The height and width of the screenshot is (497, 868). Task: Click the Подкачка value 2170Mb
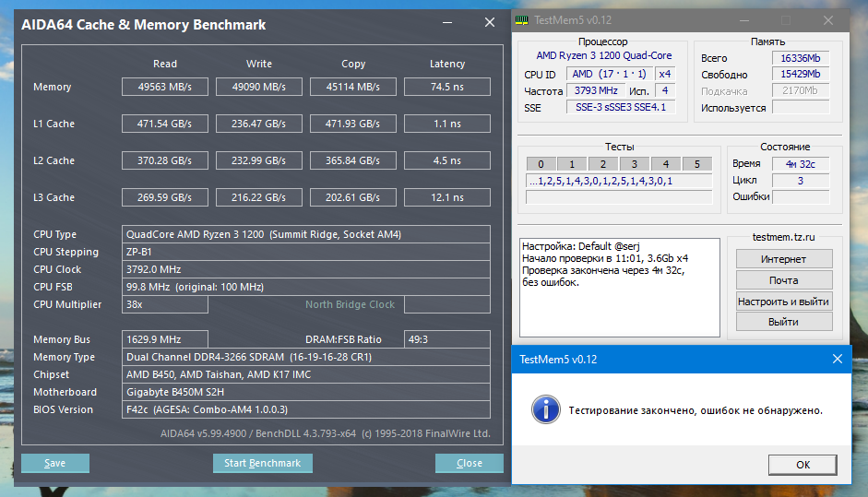[x=801, y=90]
